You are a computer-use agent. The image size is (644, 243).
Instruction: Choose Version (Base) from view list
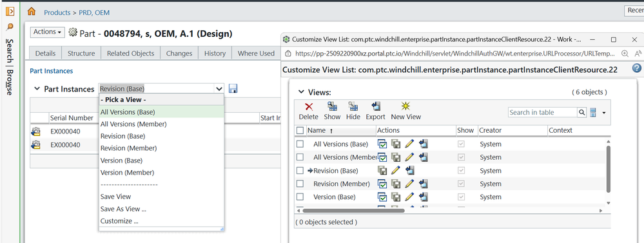pos(161,160)
